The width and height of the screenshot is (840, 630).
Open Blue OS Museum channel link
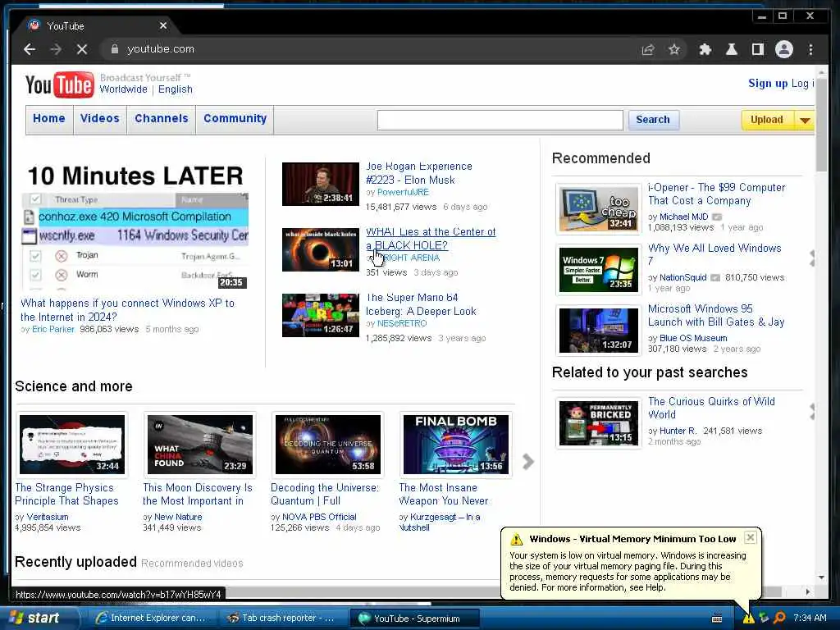tap(693, 338)
